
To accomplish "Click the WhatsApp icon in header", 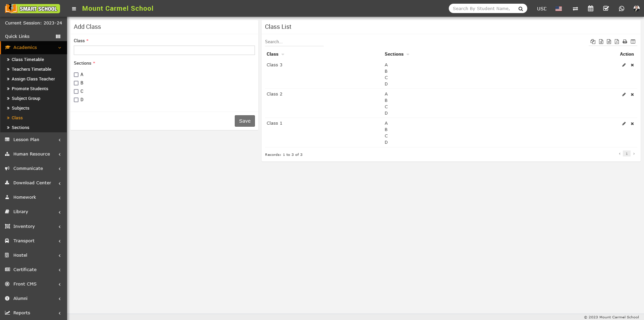I will coord(621,9).
